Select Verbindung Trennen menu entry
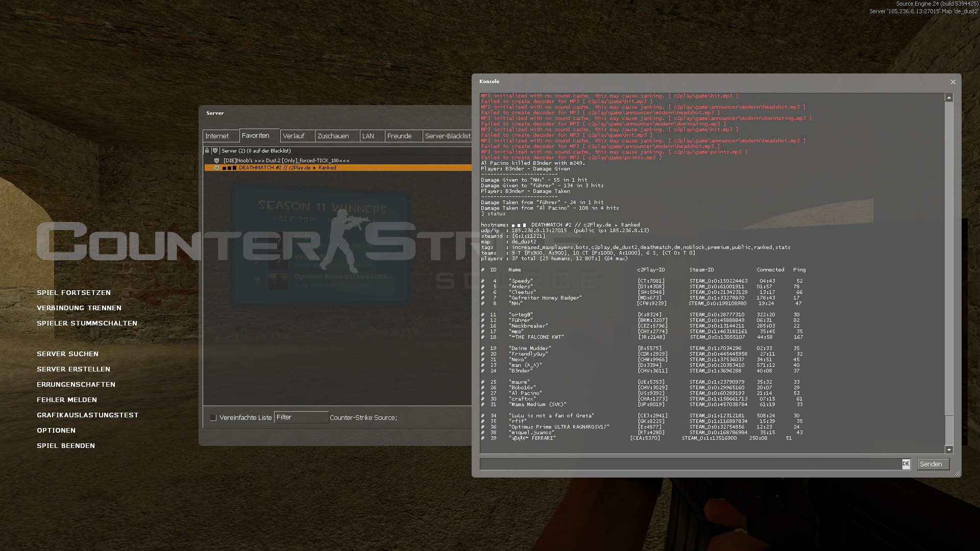Screen dimensions: 980x551 79,308
